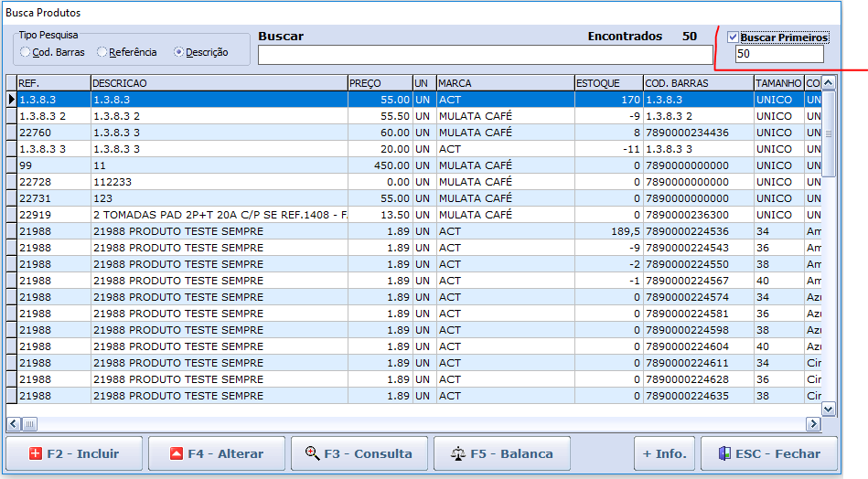Image resolution: width=868 pixels, height=479 pixels.
Task: Sort by the PREÇO column header
Action: 379,83
